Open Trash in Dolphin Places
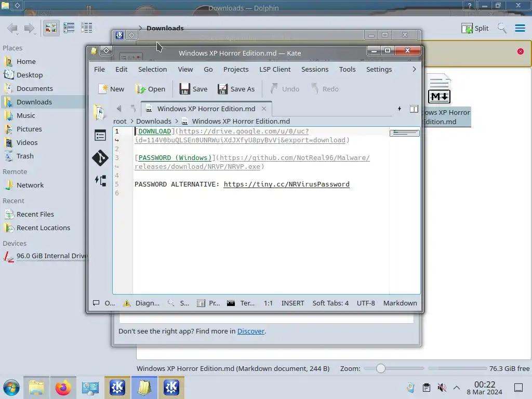 (25, 156)
